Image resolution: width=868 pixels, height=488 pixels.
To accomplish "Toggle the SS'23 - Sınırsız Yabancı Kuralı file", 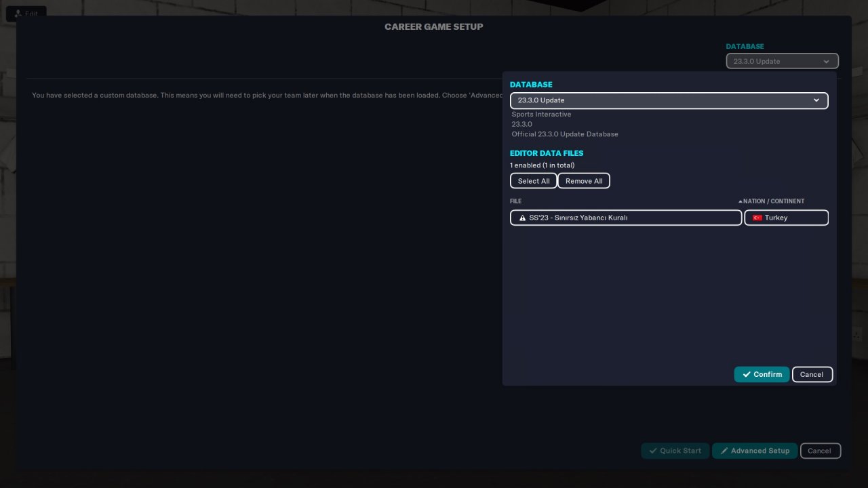I will [626, 218].
